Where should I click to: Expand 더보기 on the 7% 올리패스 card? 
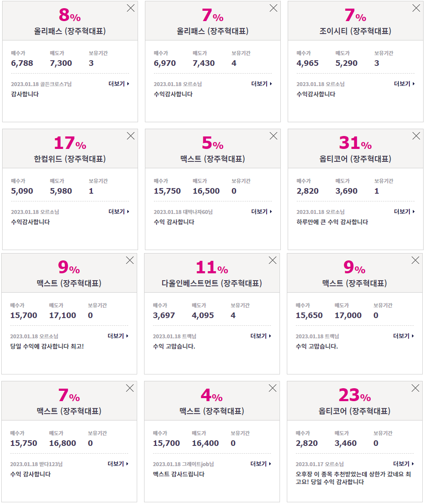[261, 84]
